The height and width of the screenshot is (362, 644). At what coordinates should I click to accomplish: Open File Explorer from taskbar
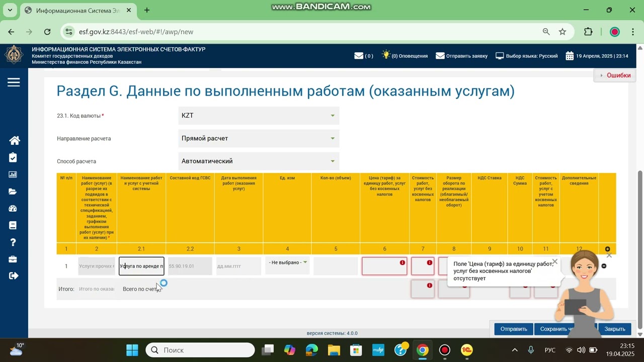334,350
